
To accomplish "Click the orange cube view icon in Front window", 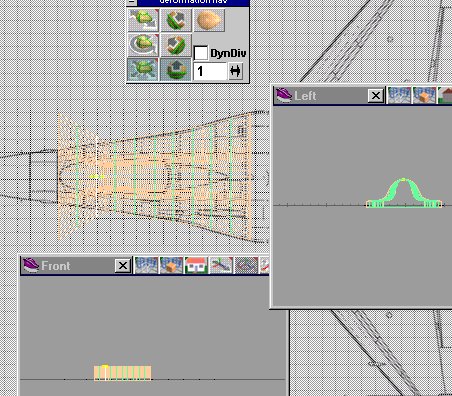I will [171, 265].
